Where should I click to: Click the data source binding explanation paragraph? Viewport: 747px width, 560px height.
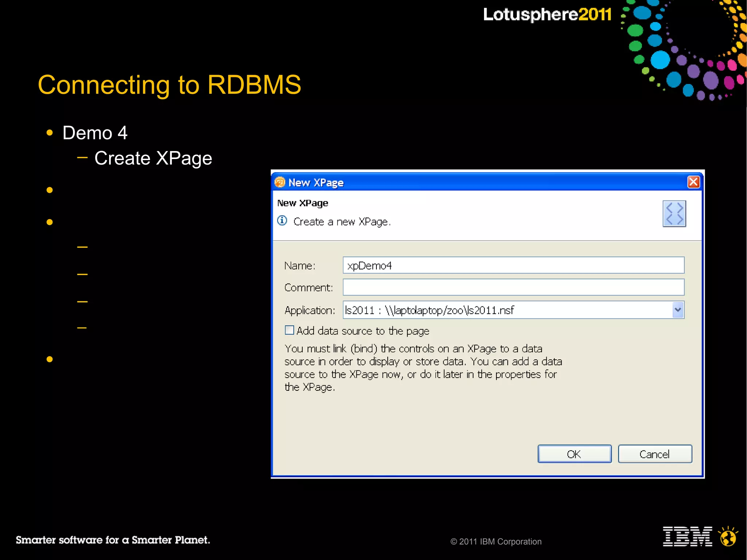point(423,368)
